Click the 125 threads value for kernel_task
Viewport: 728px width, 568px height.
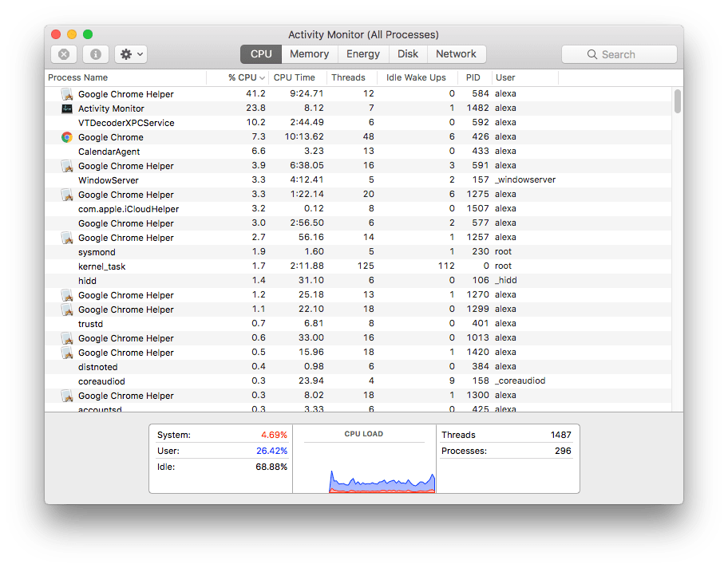pos(366,266)
